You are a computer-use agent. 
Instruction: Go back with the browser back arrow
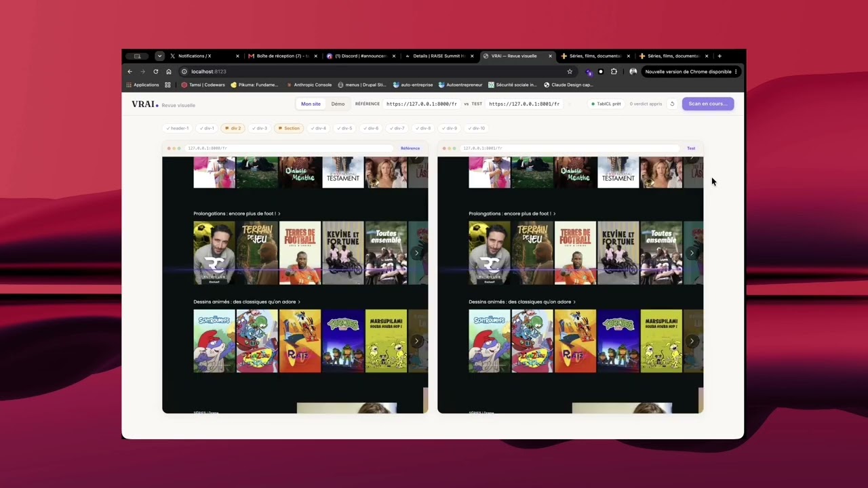130,71
